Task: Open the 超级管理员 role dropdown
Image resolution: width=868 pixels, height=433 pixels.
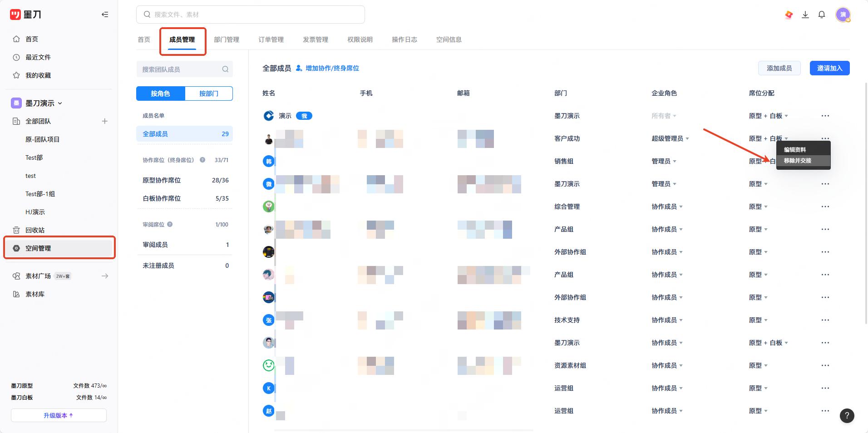Action: click(x=670, y=138)
